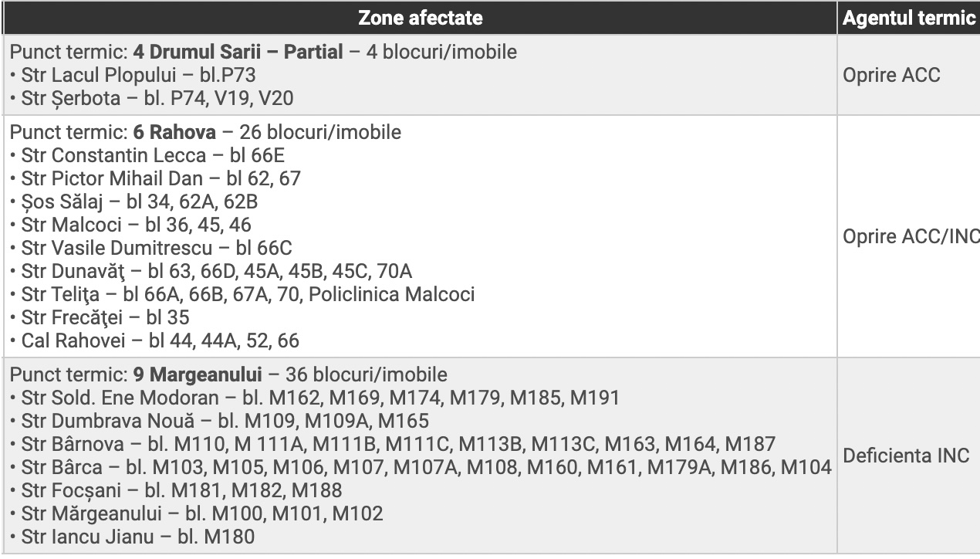Viewport: 980px width, 559px height.
Task: Click the "Agentul termic" column header
Action: (909, 18)
